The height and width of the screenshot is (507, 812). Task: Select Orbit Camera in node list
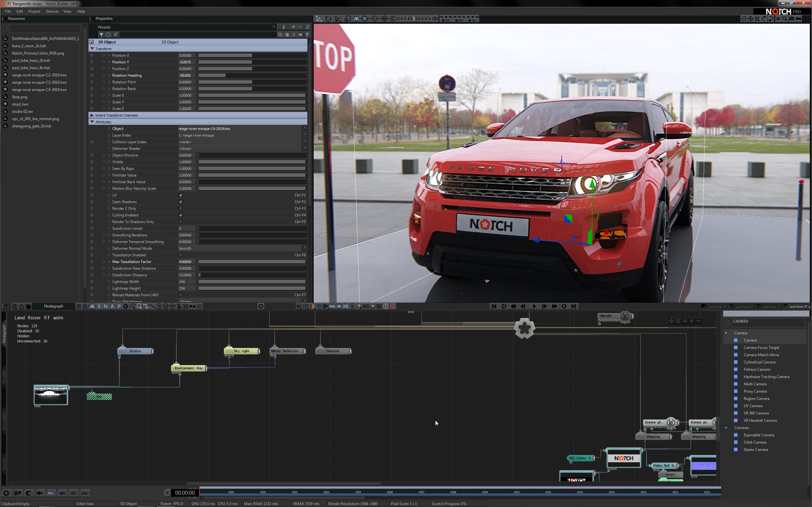click(755, 442)
